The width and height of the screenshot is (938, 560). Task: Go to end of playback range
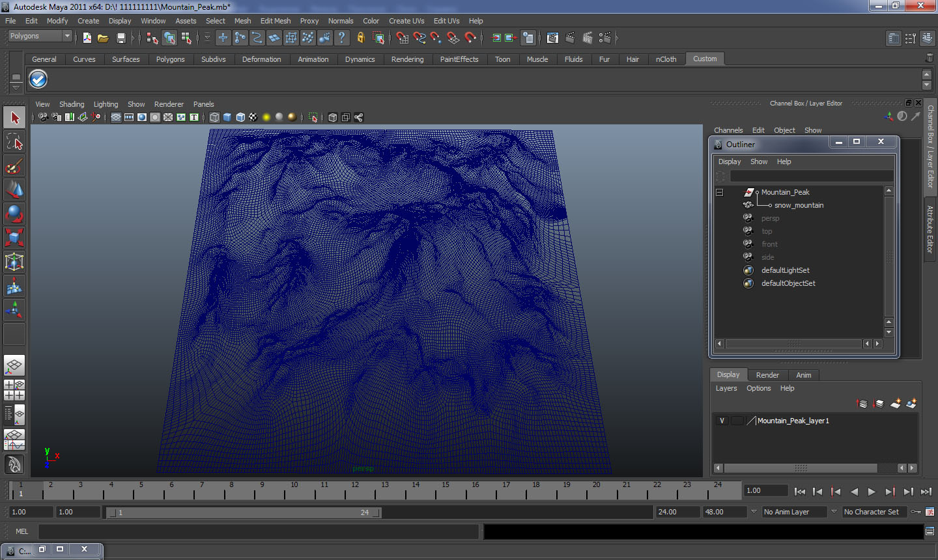click(x=926, y=492)
